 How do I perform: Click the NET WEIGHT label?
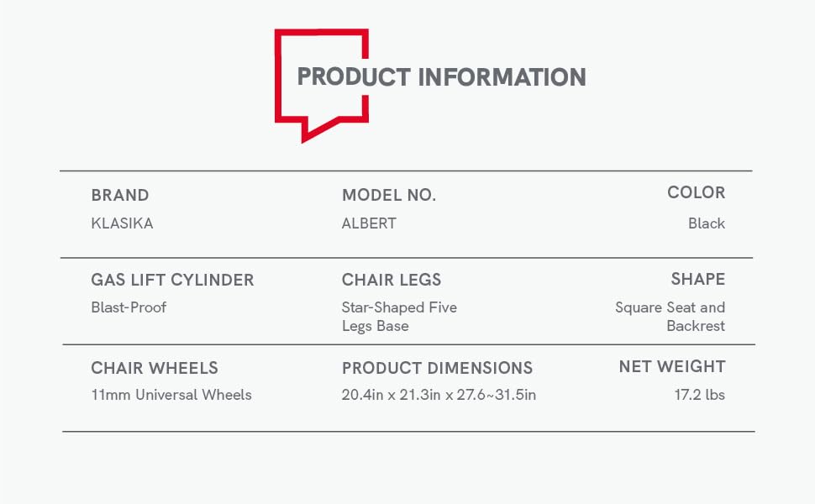pos(672,366)
